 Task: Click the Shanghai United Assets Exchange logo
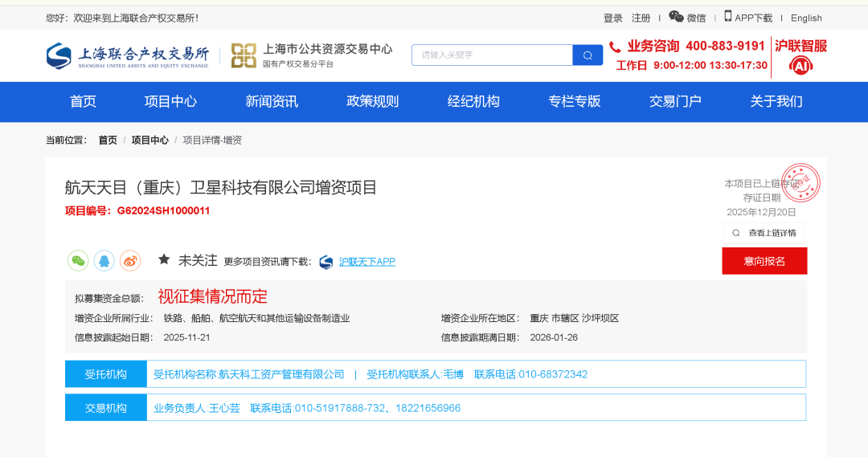(127, 55)
